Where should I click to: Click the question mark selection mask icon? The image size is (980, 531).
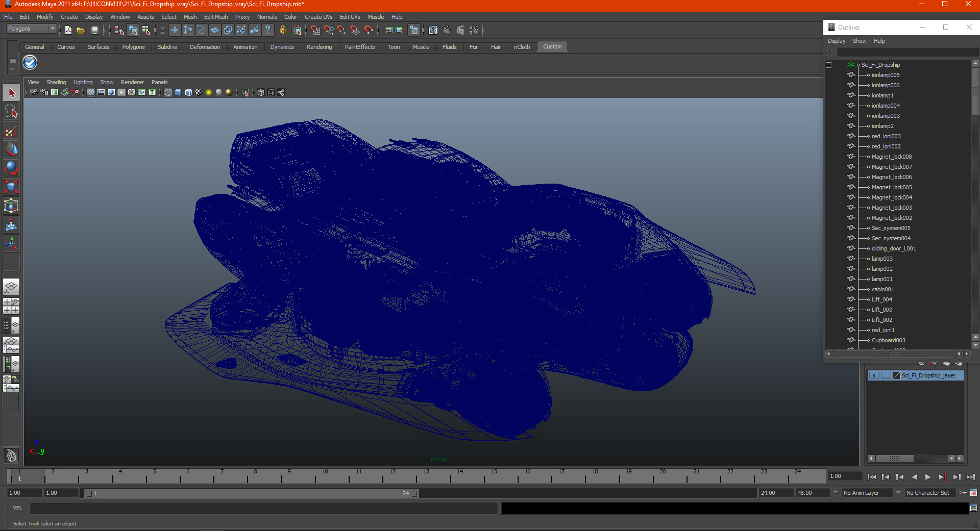pyautogui.click(x=267, y=31)
